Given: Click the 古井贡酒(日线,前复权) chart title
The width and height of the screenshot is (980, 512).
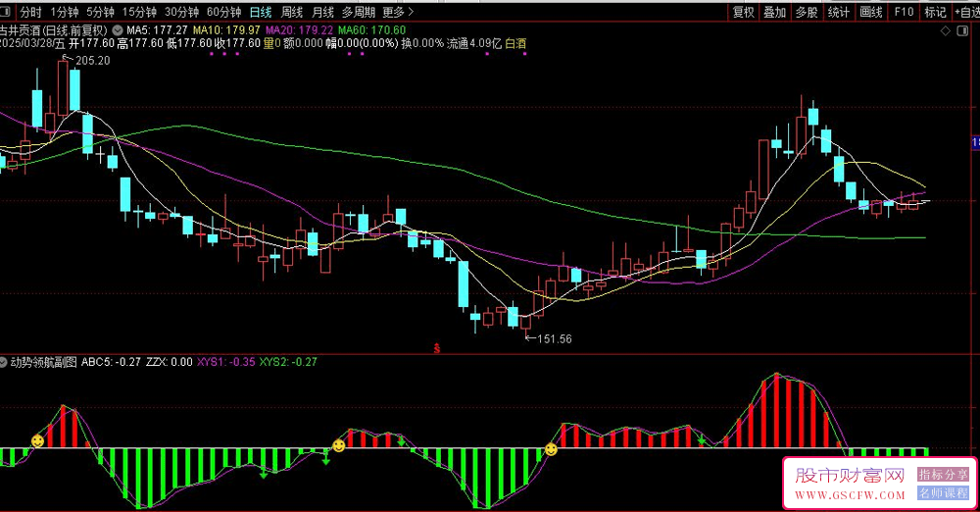Looking at the screenshot, I should (54, 30).
